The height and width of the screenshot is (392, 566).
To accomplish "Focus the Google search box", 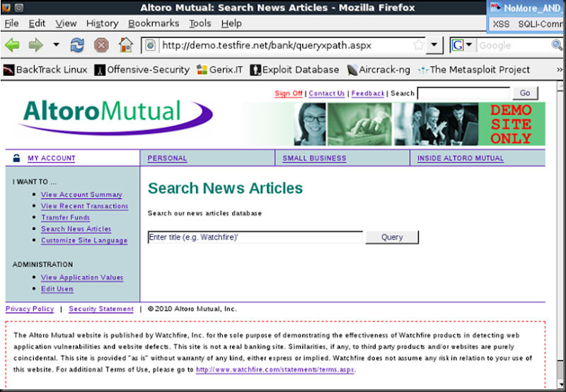I will point(514,45).
